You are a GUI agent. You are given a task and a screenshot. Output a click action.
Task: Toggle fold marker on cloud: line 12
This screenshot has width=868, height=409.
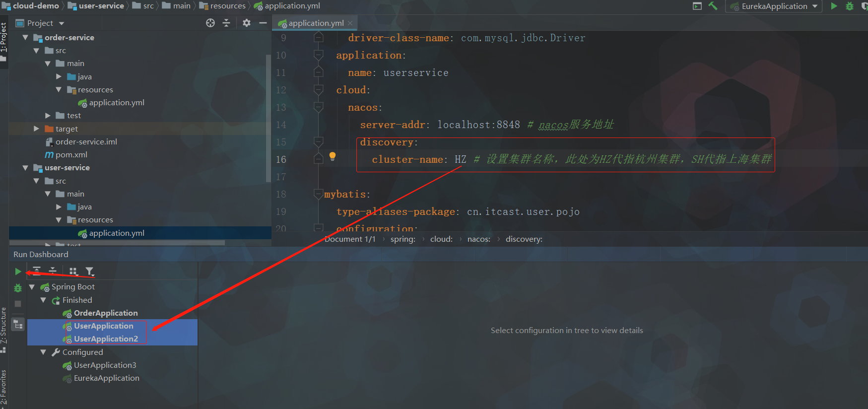(319, 90)
